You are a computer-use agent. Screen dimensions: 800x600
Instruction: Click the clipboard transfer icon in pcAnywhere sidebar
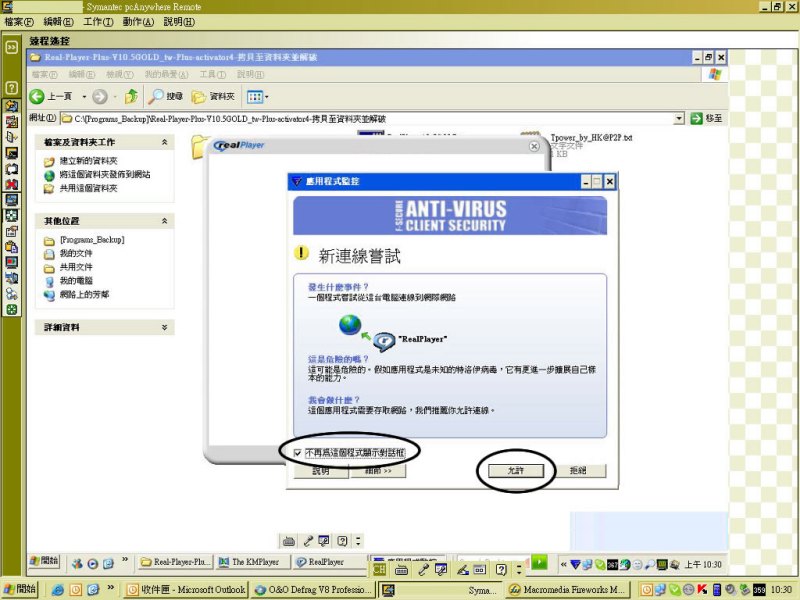click(x=11, y=247)
